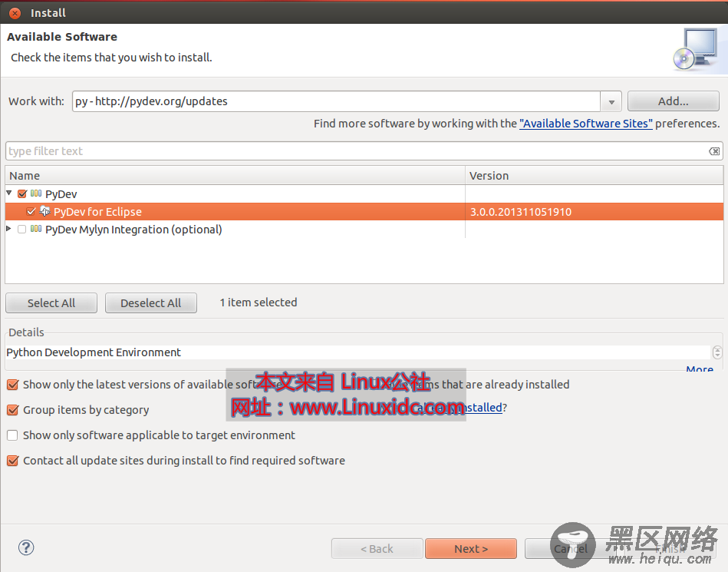Open the help question mark icon
Image resolution: width=728 pixels, height=572 pixels.
point(26,547)
